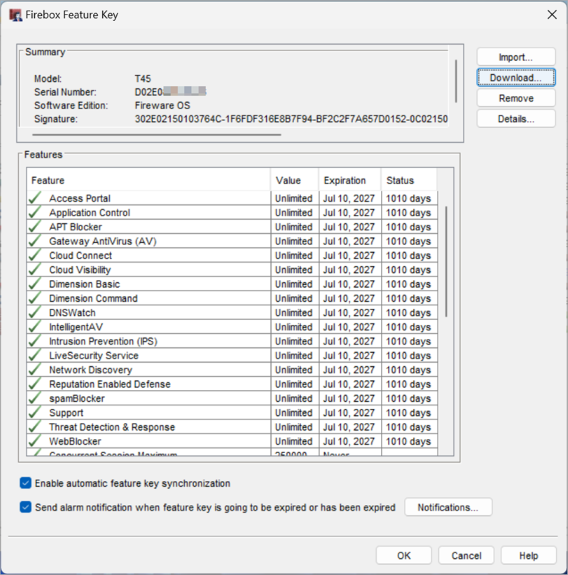Open feature key Details...
Screen dimensions: 568x575
point(516,119)
